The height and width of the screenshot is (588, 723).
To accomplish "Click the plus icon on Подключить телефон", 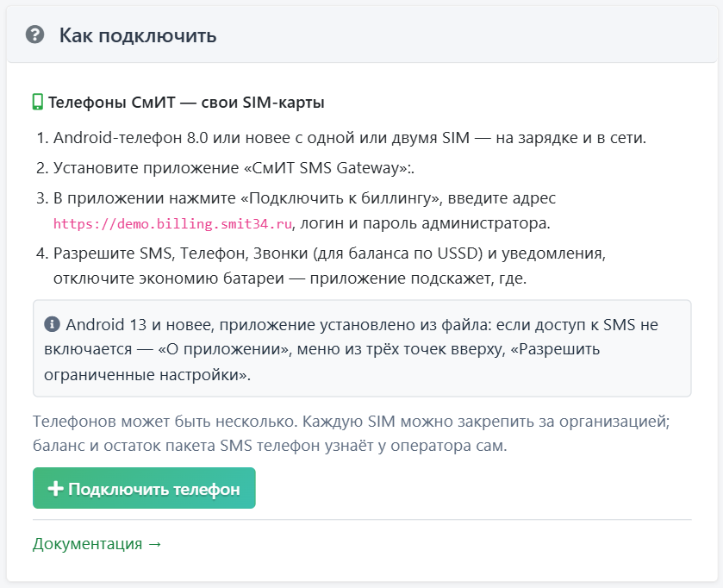I will click(x=55, y=488).
